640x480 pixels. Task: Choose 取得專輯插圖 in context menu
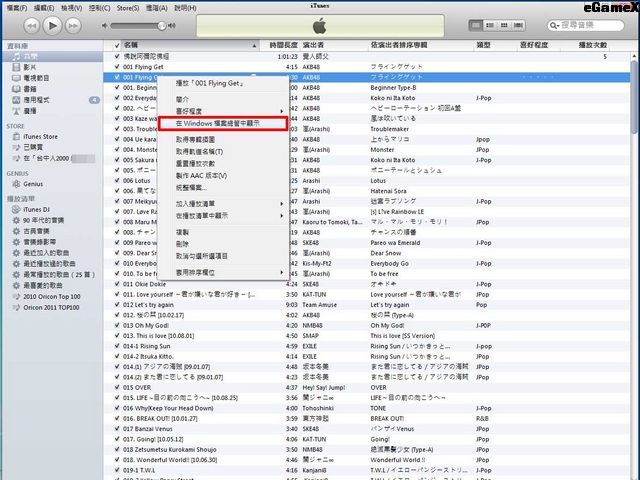(222, 139)
